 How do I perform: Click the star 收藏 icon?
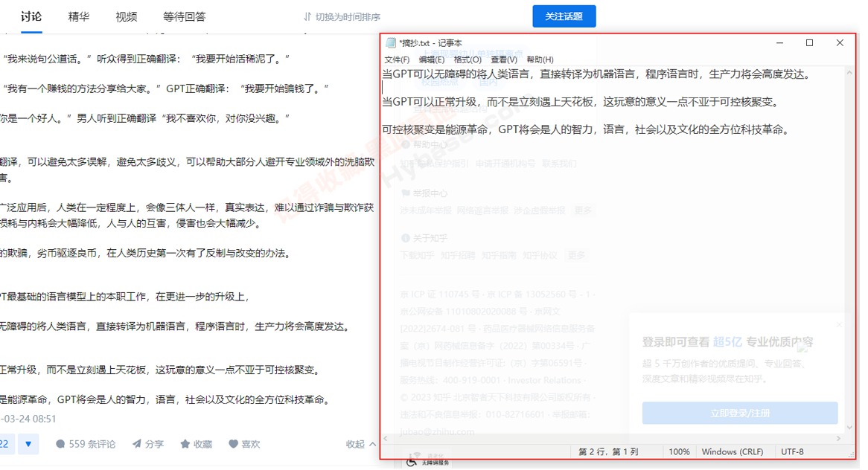185,444
